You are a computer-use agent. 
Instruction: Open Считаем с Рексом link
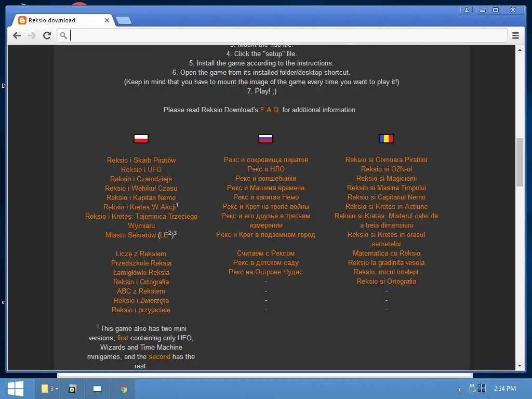[265, 254]
